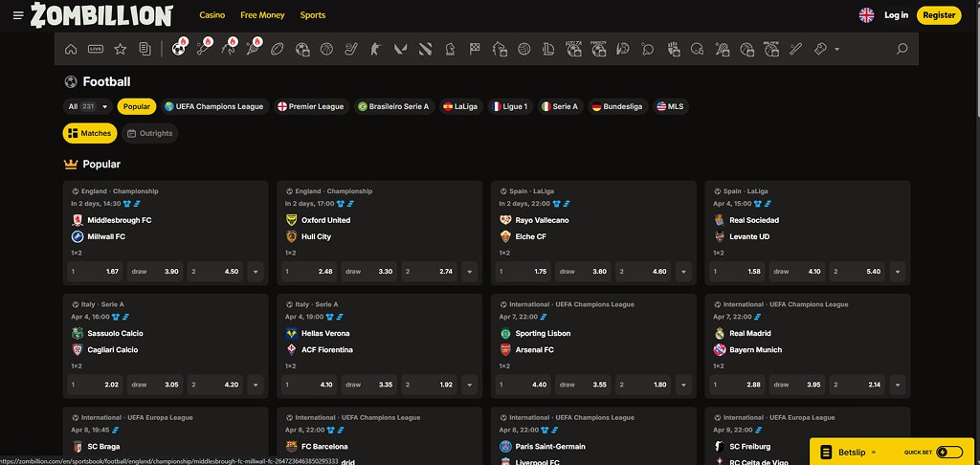Select the American football sport icon
Image resolution: width=980 pixels, height=465 pixels.
277,49
